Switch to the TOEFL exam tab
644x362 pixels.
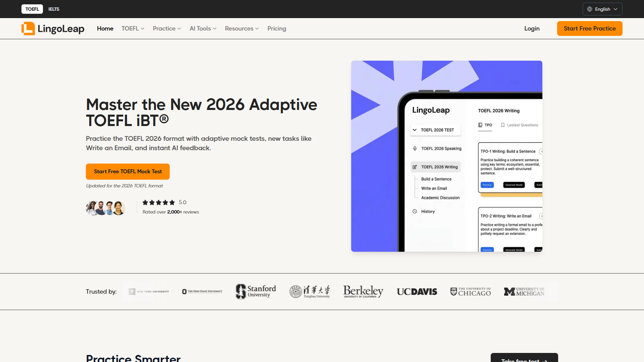(x=32, y=9)
